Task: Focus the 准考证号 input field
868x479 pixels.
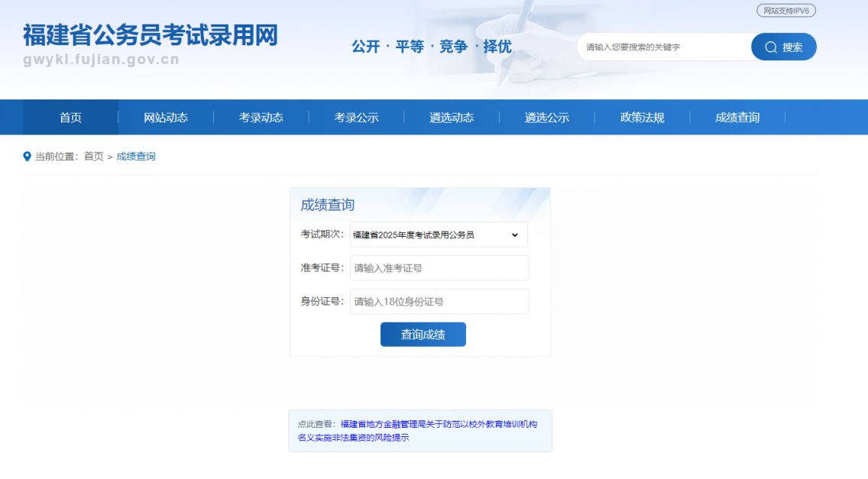Action: (439, 268)
